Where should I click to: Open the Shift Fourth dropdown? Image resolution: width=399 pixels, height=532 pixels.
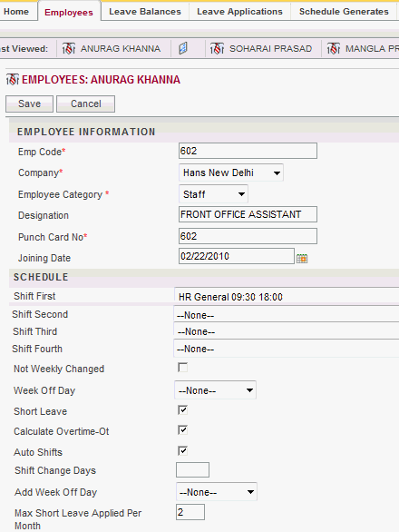[x=287, y=349]
